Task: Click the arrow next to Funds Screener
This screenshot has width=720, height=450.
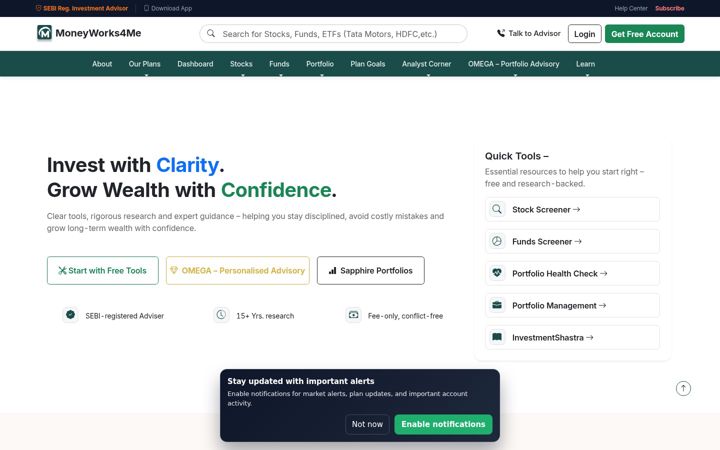Action: [578, 242]
